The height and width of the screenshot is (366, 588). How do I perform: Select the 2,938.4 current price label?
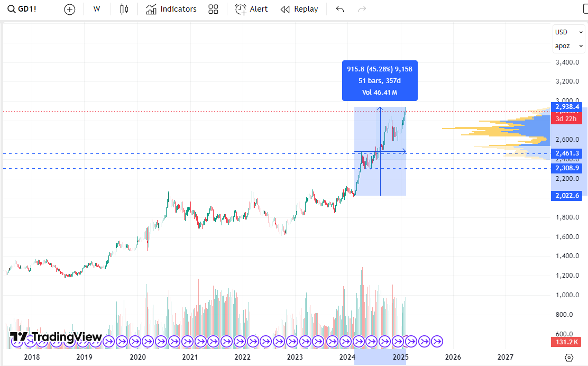566,107
